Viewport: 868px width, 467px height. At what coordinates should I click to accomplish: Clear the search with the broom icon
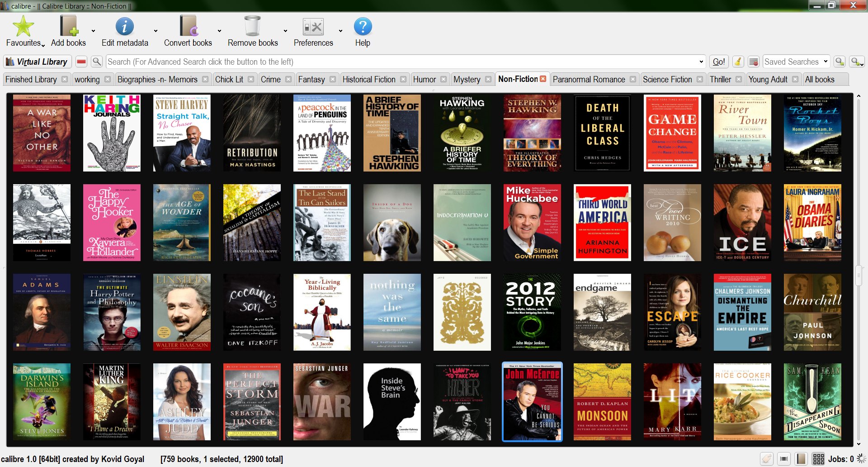coord(738,62)
